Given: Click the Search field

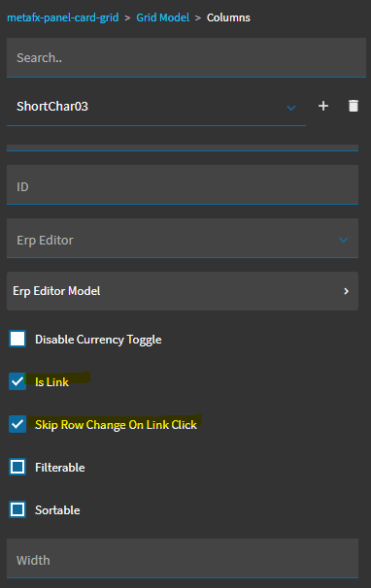Looking at the screenshot, I should (186, 57).
